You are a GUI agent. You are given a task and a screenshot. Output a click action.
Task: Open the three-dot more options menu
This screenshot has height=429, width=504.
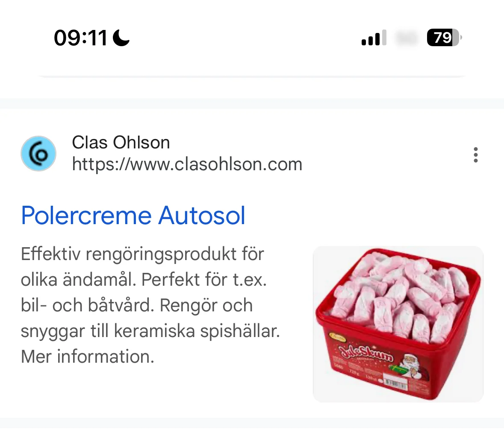point(476,155)
